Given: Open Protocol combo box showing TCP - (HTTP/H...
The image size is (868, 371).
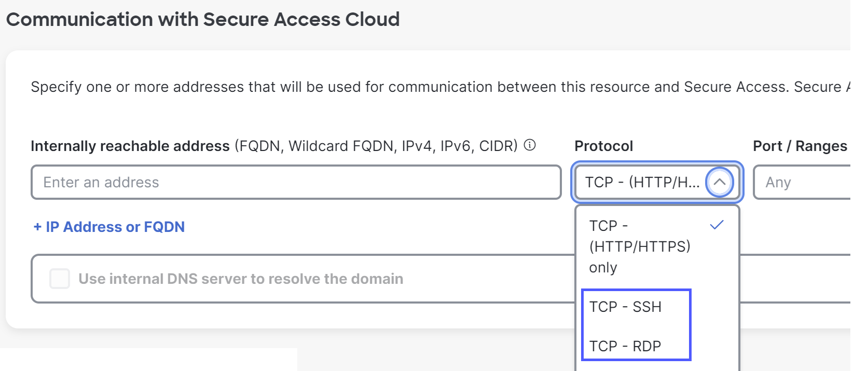Looking at the screenshot, I should 657,182.
